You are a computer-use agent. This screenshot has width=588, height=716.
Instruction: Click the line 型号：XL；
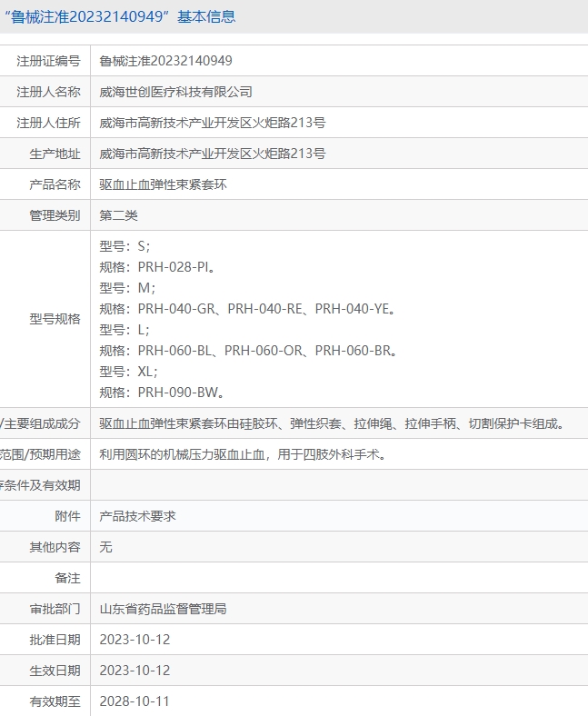[x=129, y=372]
